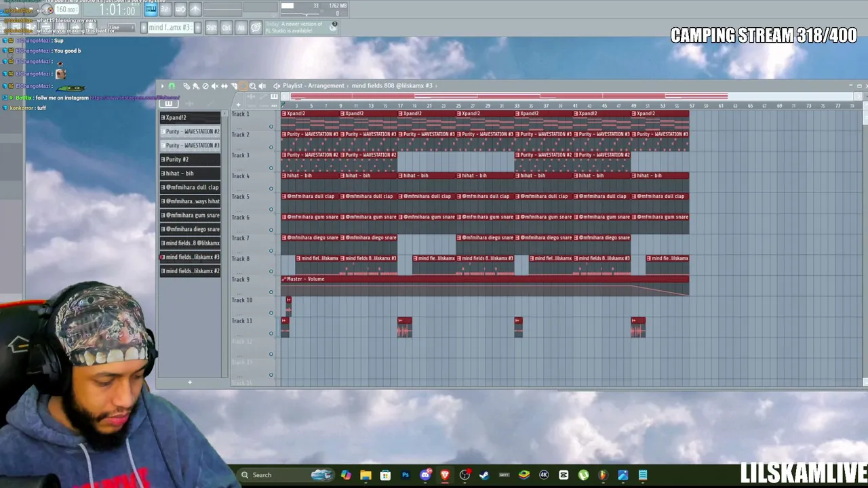This screenshot has width=868, height=488.
Task: Select @mfmihara gum snare in picker
Action: click(x=190, y=215)
